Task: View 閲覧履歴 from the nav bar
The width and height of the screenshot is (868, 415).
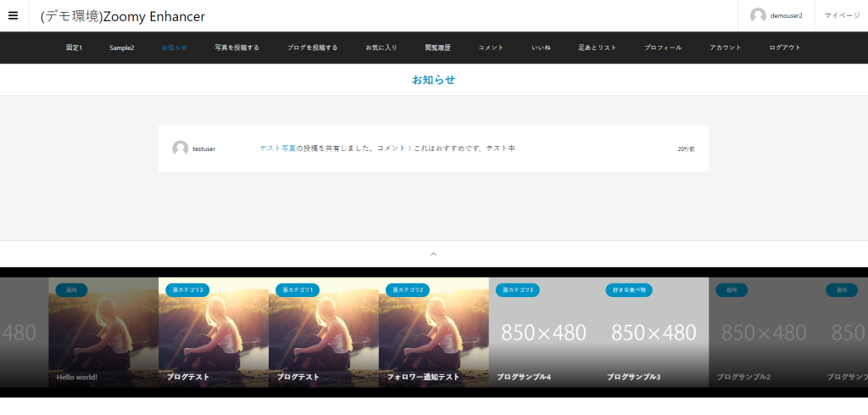Action: 437,48
